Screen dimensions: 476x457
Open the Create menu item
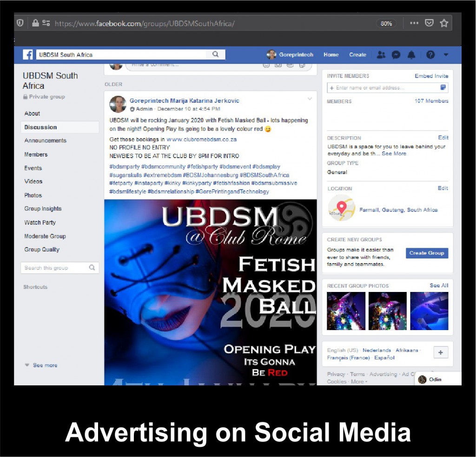[357, 55]
